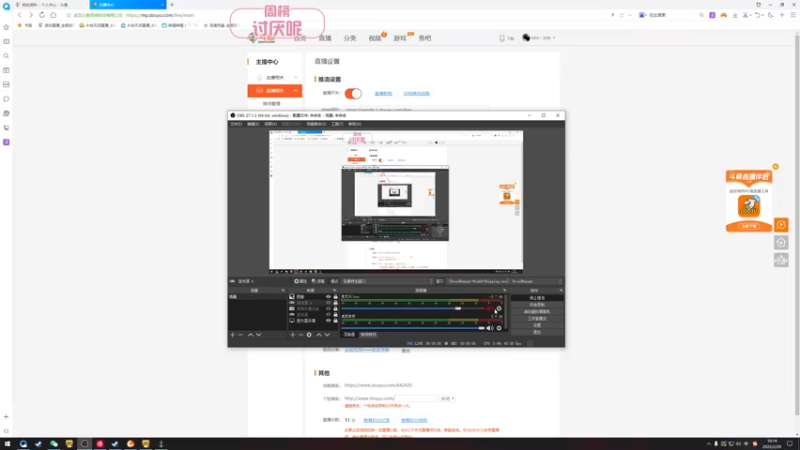
Task: Mute the second mixer channel's speaker
Action: [x=490, y=328]
